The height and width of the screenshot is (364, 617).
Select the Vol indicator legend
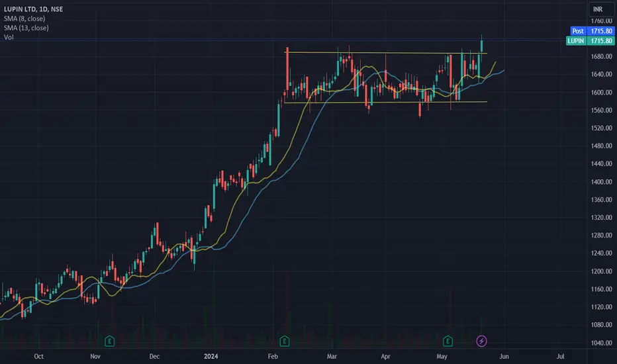9,37
